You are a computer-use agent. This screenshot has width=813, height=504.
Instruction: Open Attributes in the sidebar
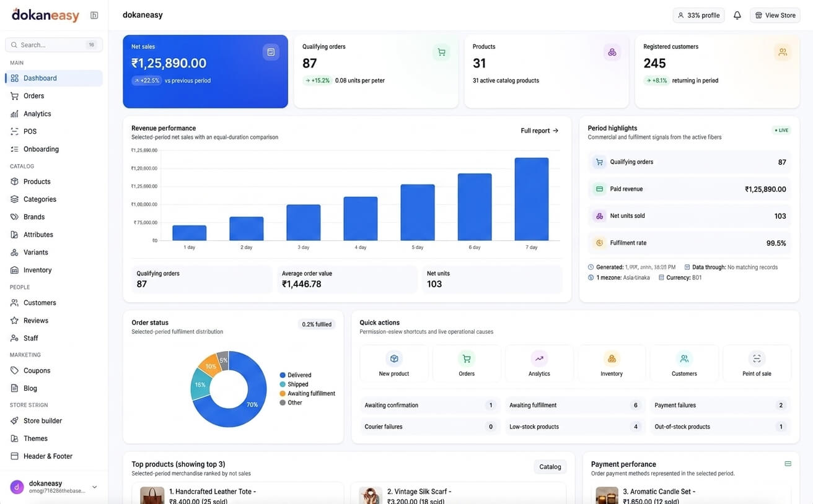tap(54, 235)
